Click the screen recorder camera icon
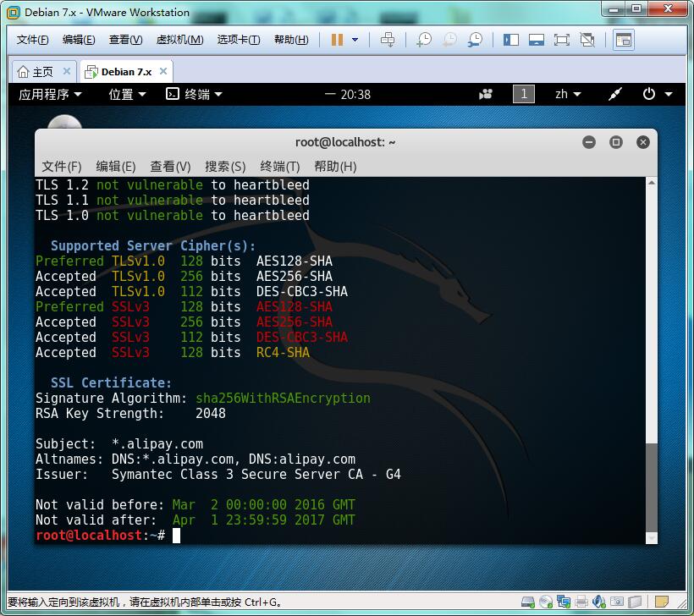694x616 pixels. pyautogui.click(x=486, y=94)
